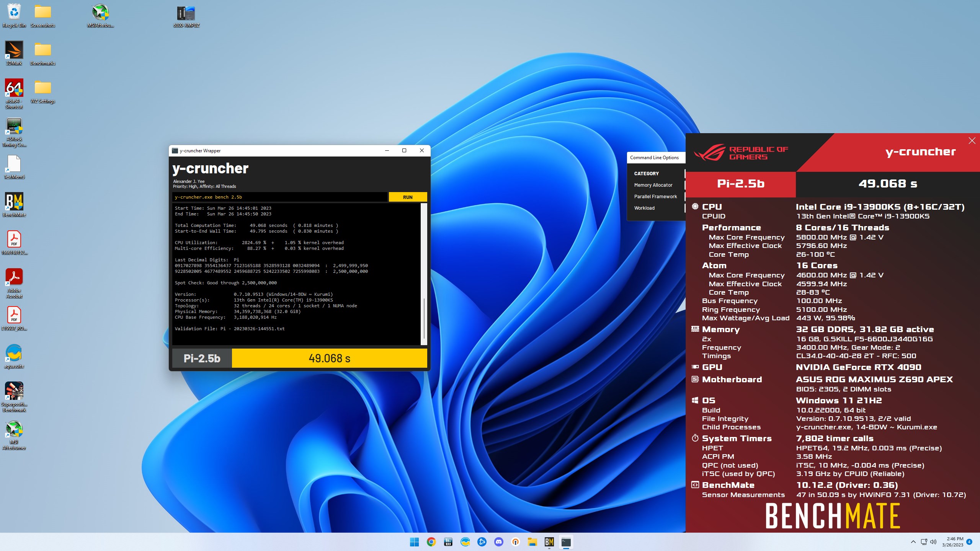The height and width of the screenshot is (551, 980).
Task: Select the Workload category
Action: pos(644,208)
